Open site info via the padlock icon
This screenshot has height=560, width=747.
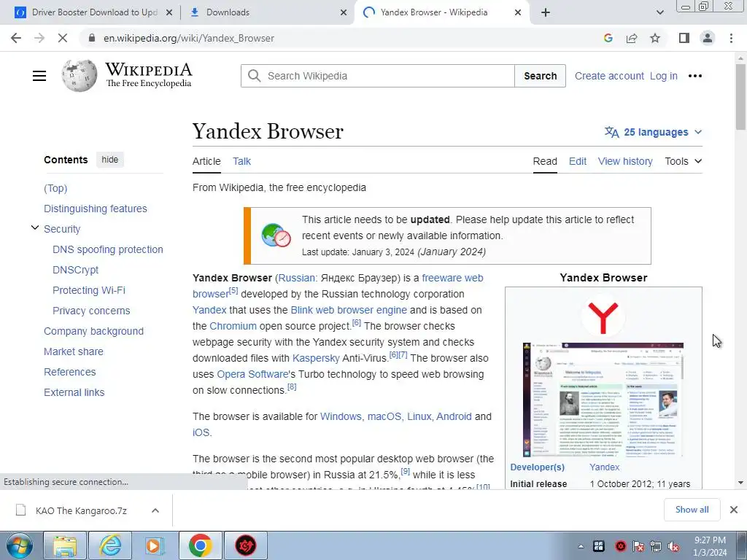click(92, 38)
